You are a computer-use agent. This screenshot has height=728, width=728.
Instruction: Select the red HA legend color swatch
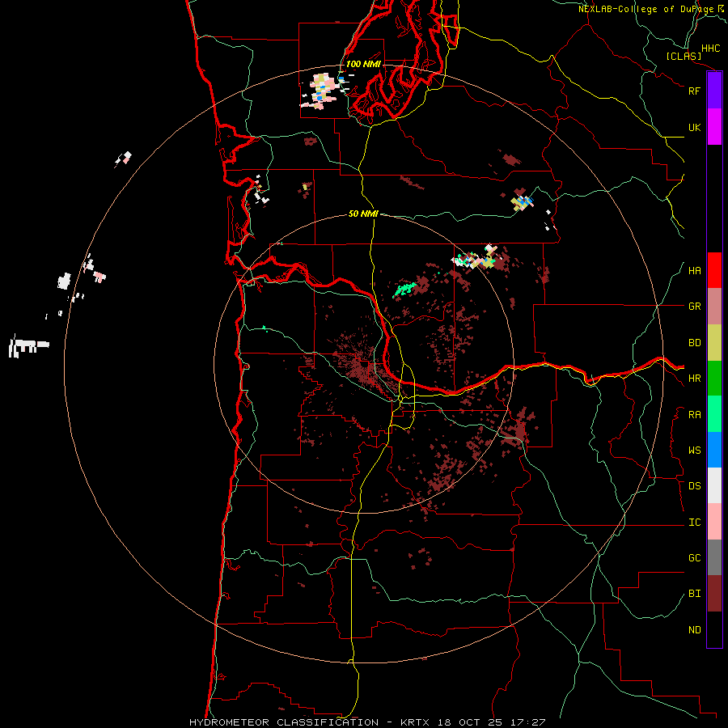click(x=714, y=270)
